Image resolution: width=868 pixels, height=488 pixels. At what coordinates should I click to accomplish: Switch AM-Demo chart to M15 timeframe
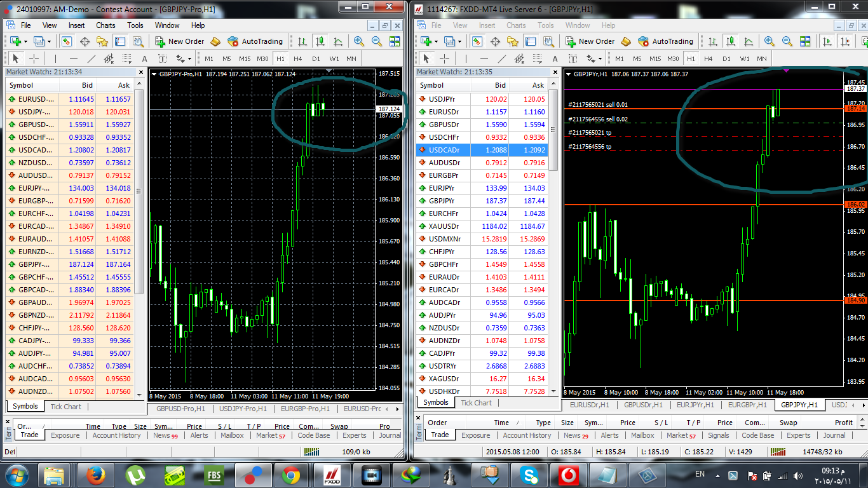245,58
